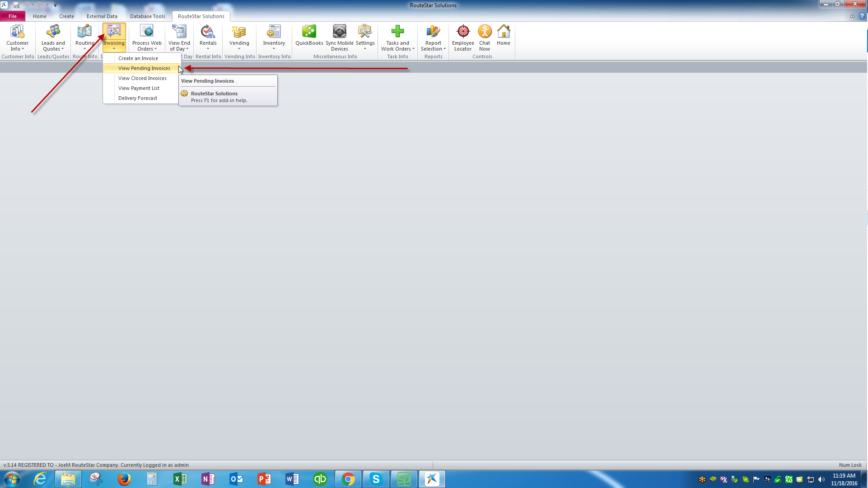Open Internet Explorer from taskbar

coord(40,479)
